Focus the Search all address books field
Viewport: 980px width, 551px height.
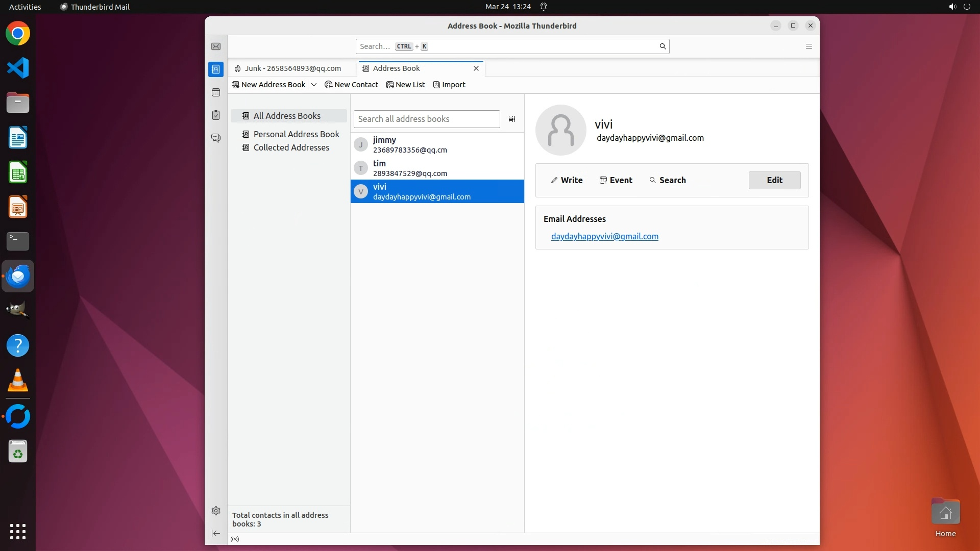pos(426,119)
